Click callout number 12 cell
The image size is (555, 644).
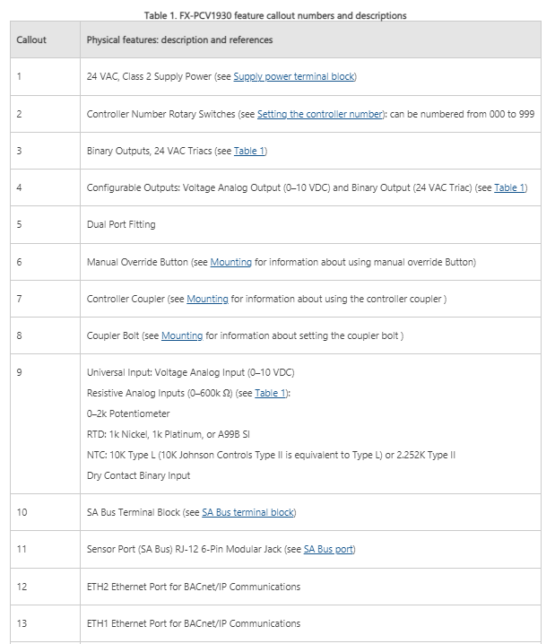click(45, 586)
